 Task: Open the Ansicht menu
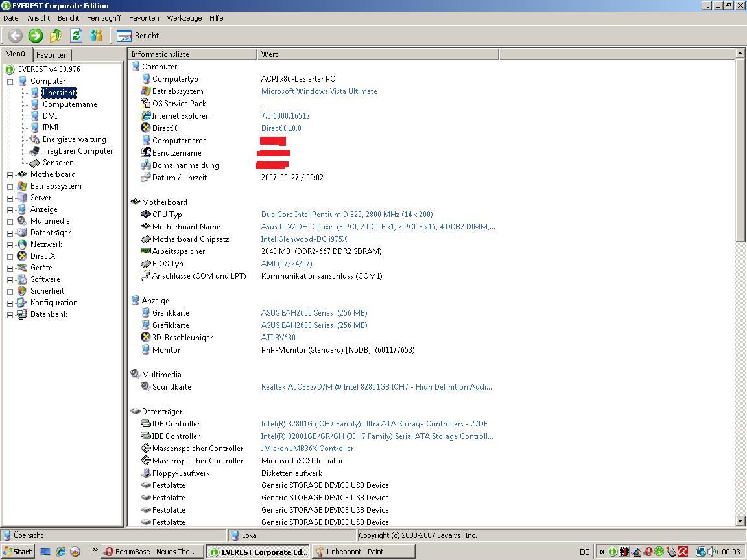(39, 18)
